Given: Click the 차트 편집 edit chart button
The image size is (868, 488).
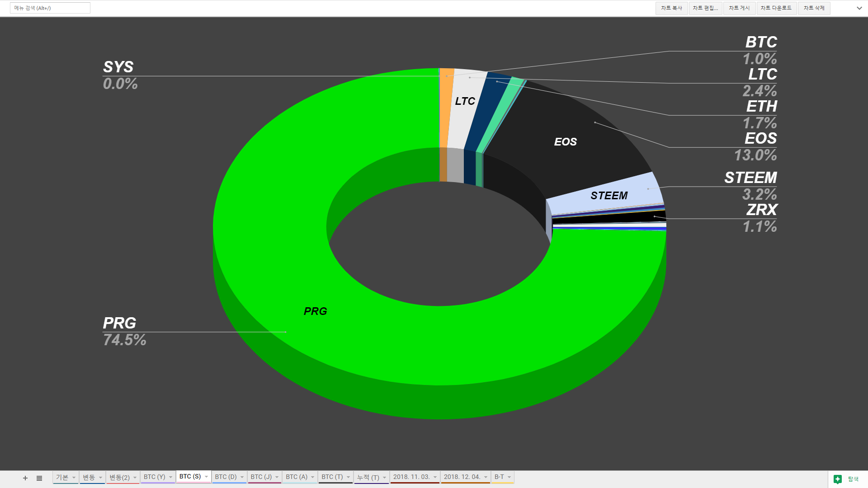Looking at the screenshot, I should tap(705, 8).
